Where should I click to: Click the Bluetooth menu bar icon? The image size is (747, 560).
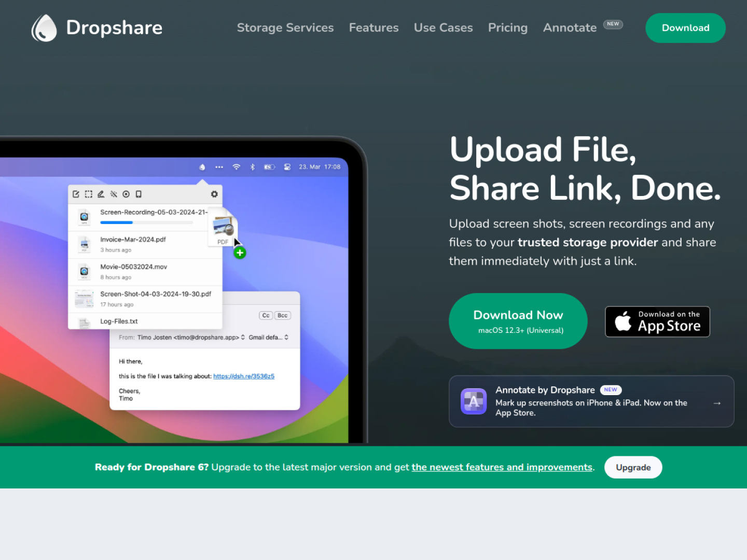pos(253,167)
